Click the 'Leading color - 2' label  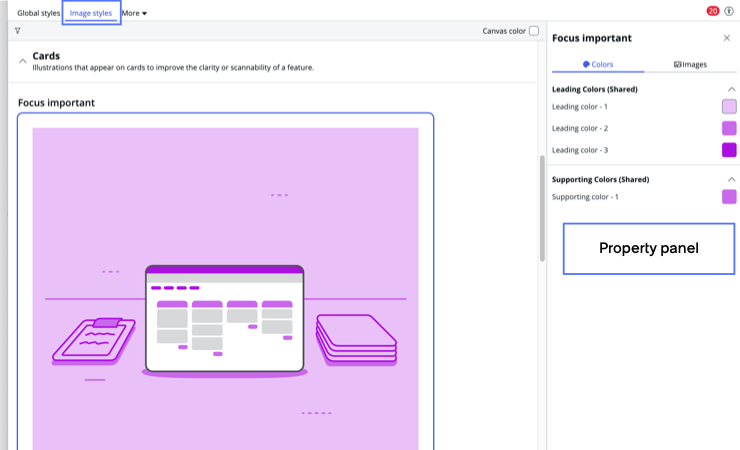point(580,128)
